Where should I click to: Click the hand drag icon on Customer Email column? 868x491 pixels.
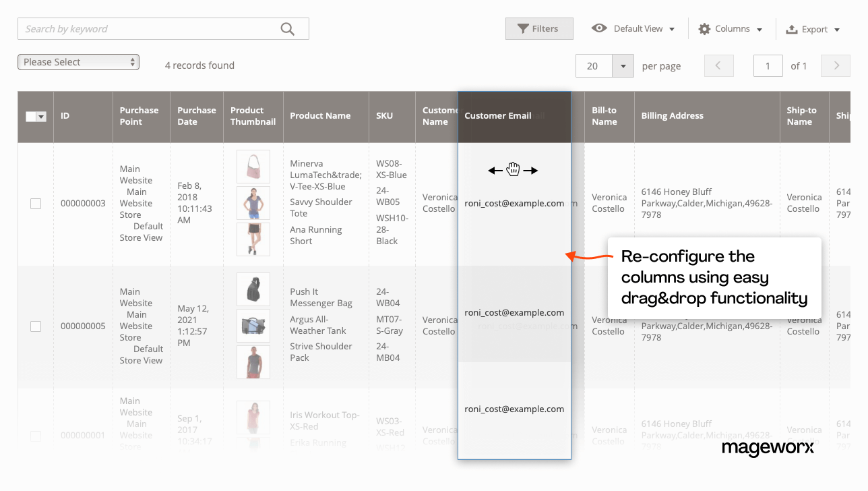click(514, 169)
